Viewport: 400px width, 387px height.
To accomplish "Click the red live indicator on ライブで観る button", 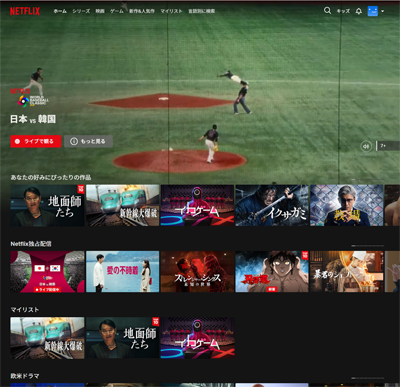I will [x=17, y=141].
